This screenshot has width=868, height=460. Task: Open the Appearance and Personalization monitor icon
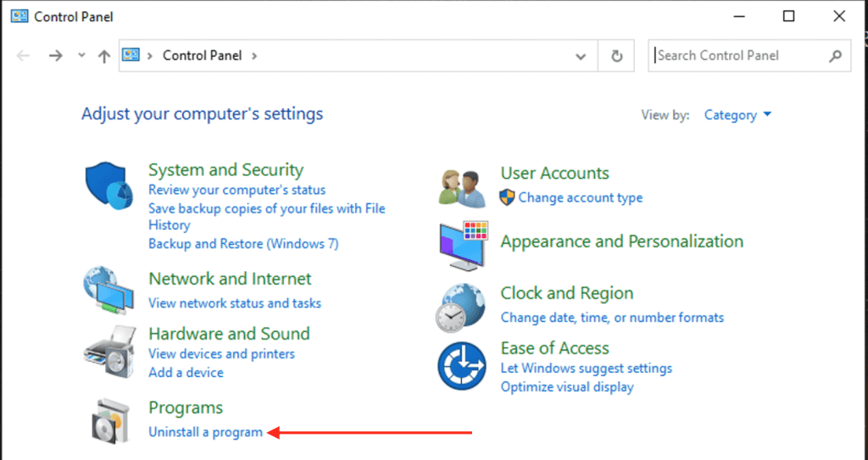pyautogui.click(x=463, y=244)
